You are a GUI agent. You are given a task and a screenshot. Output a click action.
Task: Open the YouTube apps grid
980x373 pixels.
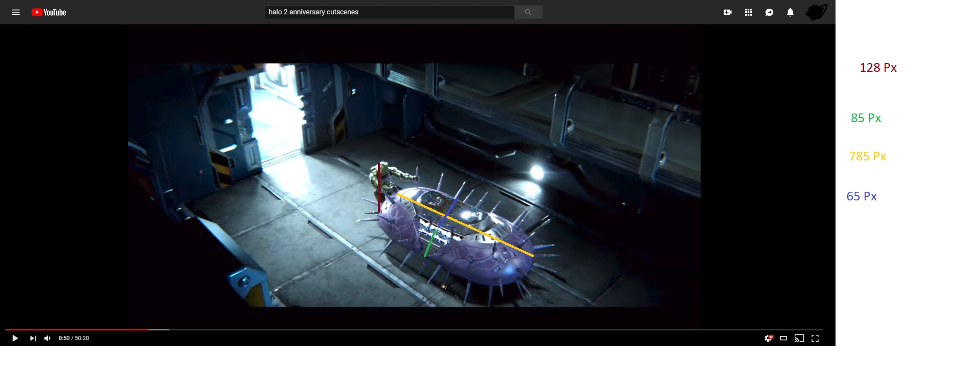coord(748,12)
